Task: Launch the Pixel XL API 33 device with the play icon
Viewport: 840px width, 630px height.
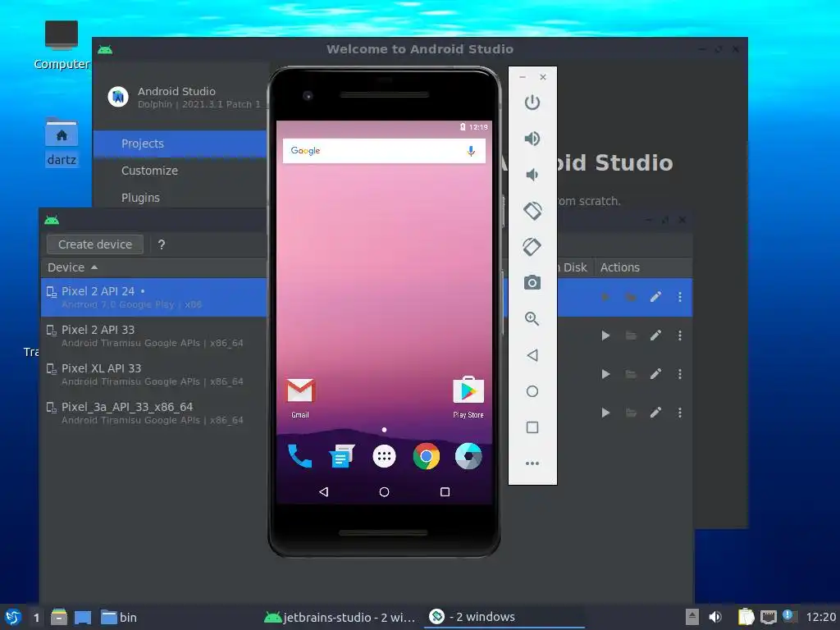Action: click(x=605, y=374)
